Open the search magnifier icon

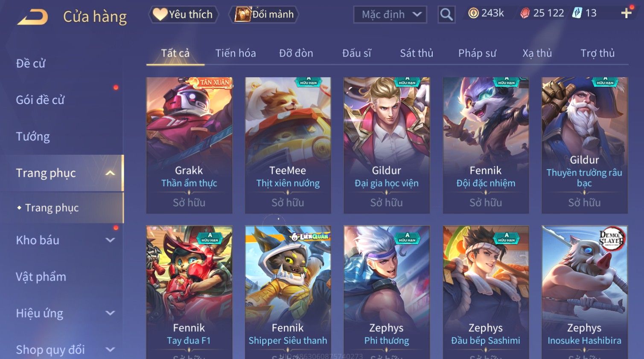click(x=446, y=14)
